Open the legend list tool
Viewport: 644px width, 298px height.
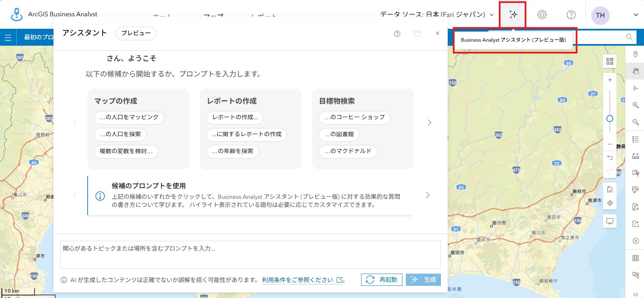[636, 139]
